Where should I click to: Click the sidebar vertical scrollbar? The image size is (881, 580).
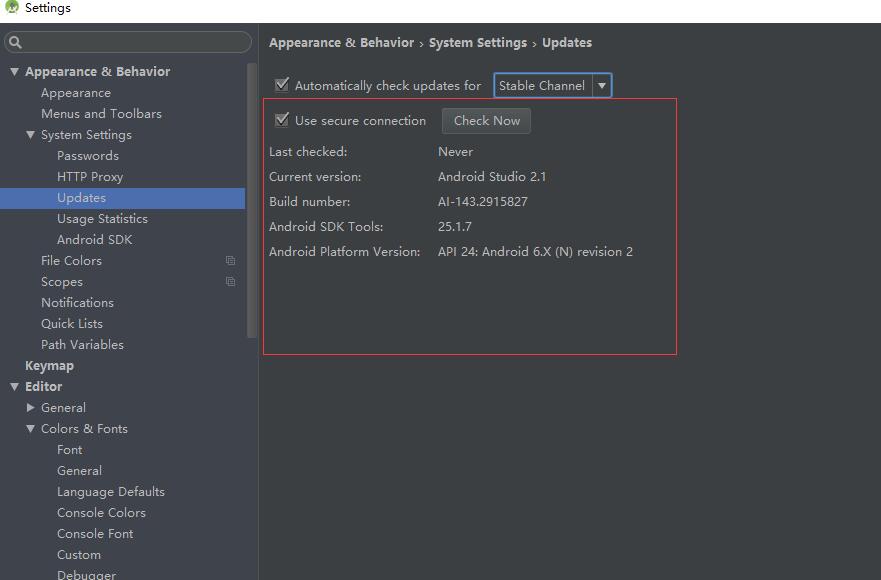tap(252, 200)
